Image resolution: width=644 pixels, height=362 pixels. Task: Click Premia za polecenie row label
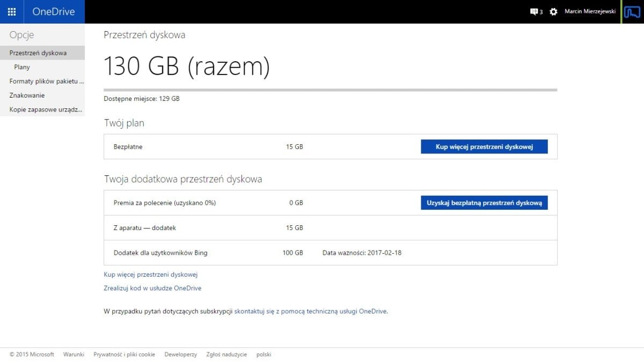[165, 203]
